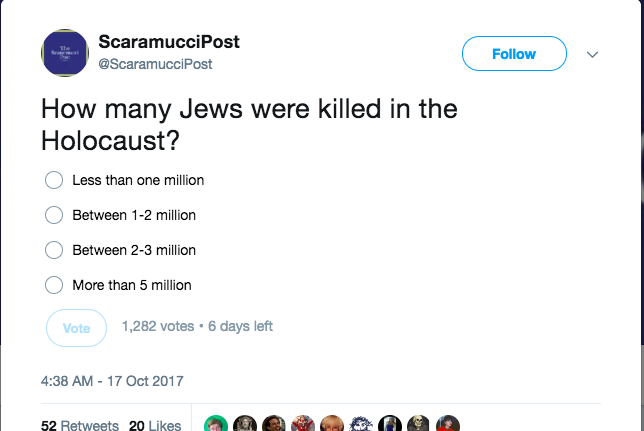Image resolution: width=644 pixels, height=431 pixels.
Task: Click the sixth liker avatar
Action: click(x=361, y=424)
